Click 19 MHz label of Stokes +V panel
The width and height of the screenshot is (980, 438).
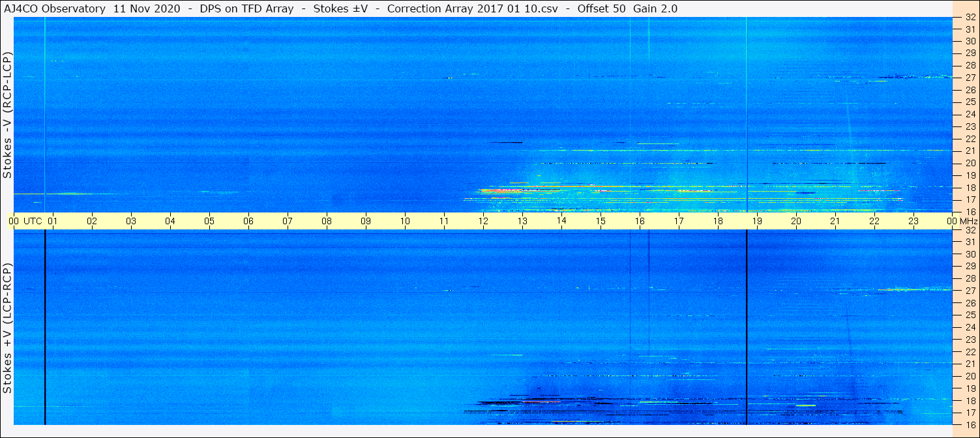click(x=970, y=388)
